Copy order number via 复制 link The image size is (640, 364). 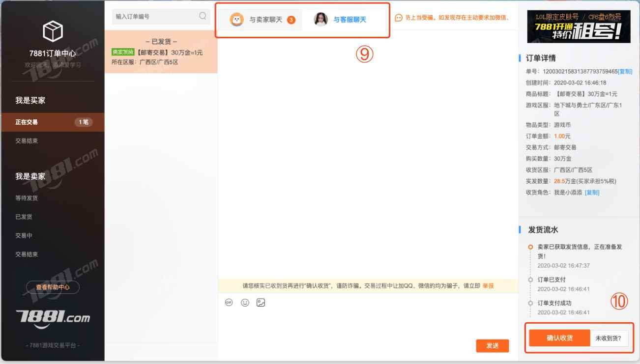click(624, 72)
